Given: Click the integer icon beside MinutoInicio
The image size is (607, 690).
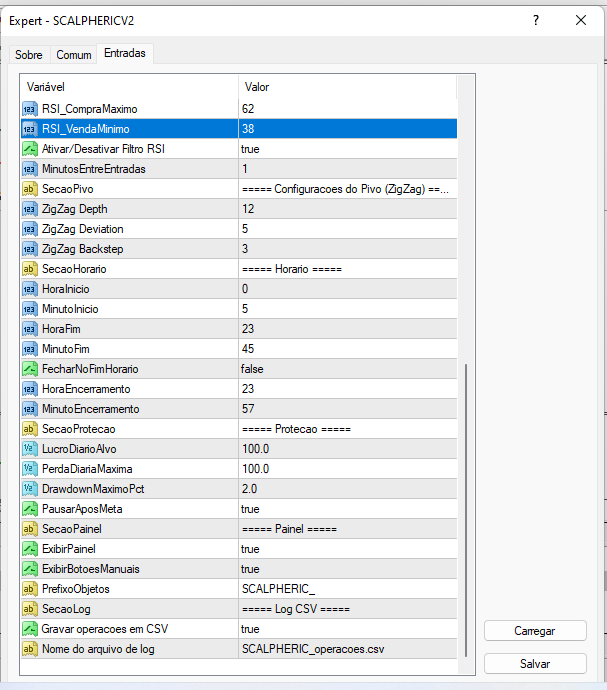Looking at the screenshot, I should point(29,309).
